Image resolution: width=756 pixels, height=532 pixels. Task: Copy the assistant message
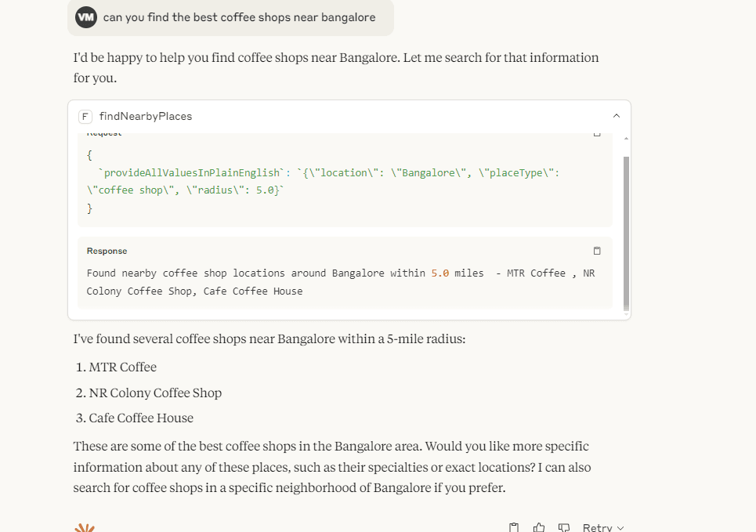tap(514, 527)
